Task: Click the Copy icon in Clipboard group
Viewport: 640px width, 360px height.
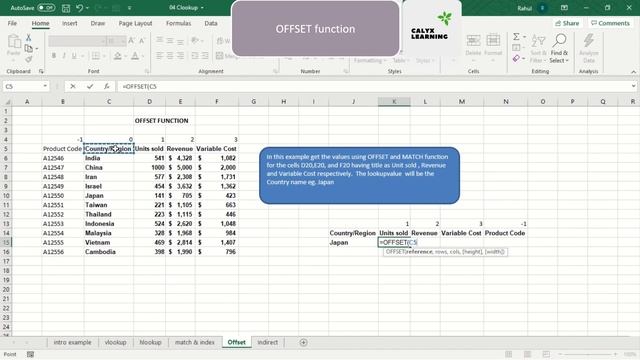Action: [x=29, y=49]
